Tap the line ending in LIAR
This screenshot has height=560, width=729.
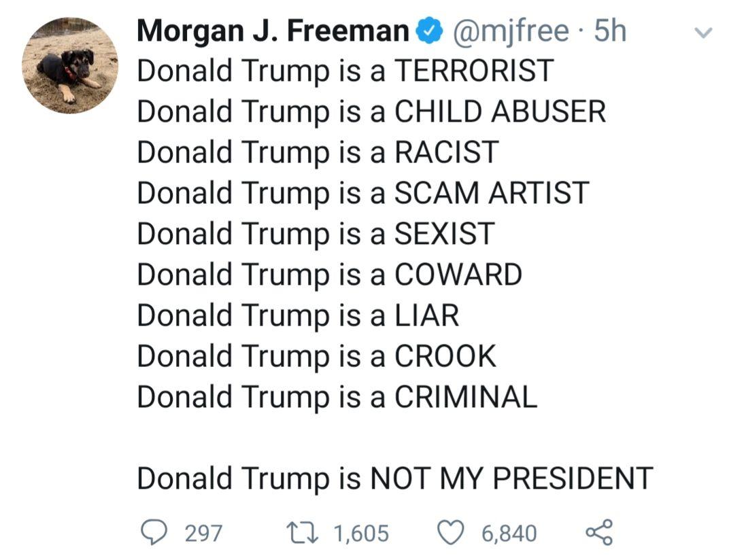[298, 315]
